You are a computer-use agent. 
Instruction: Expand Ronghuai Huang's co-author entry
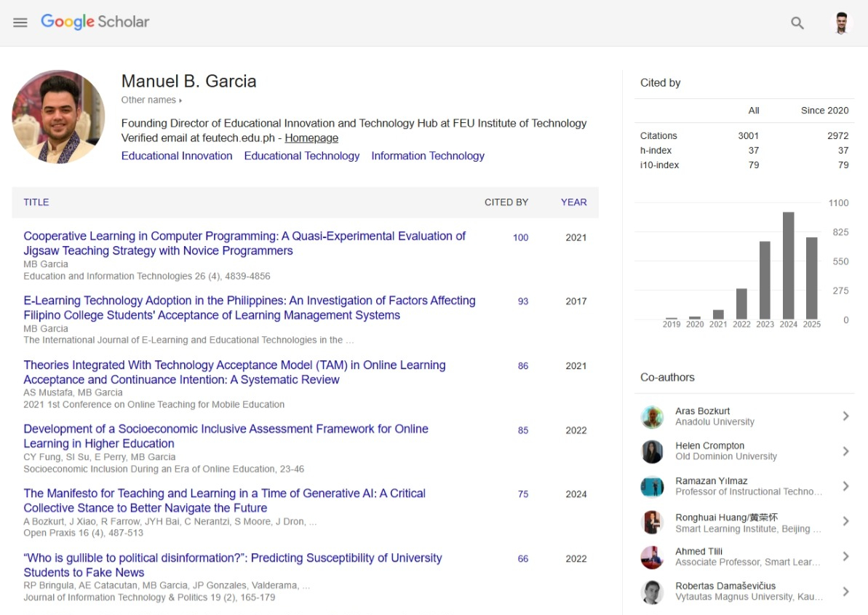845,521
